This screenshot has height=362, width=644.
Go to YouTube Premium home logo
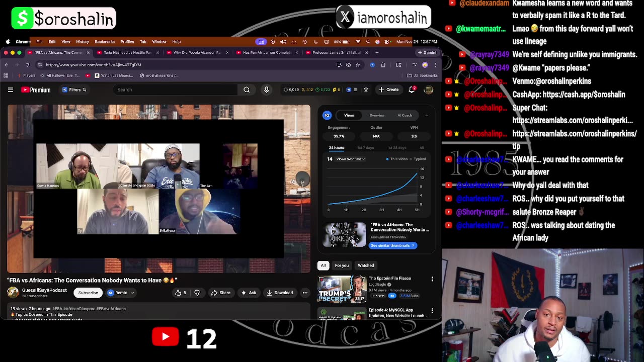(36, 90)
